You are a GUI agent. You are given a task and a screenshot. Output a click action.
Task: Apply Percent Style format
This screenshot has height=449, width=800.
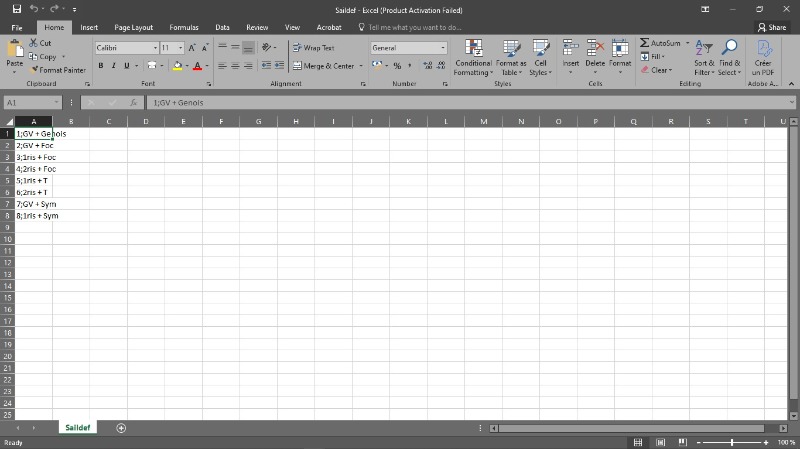click(x=397, y=65)
